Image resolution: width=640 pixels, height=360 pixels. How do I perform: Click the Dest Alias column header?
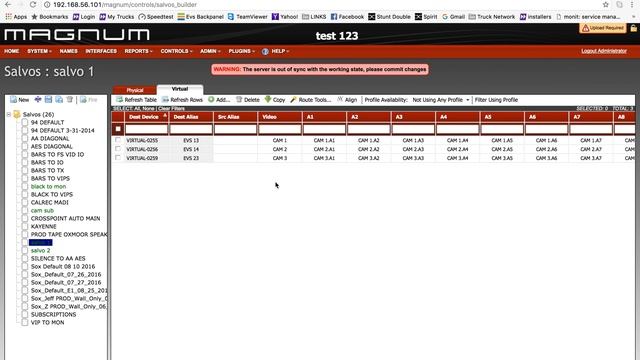tap(191, 117)
